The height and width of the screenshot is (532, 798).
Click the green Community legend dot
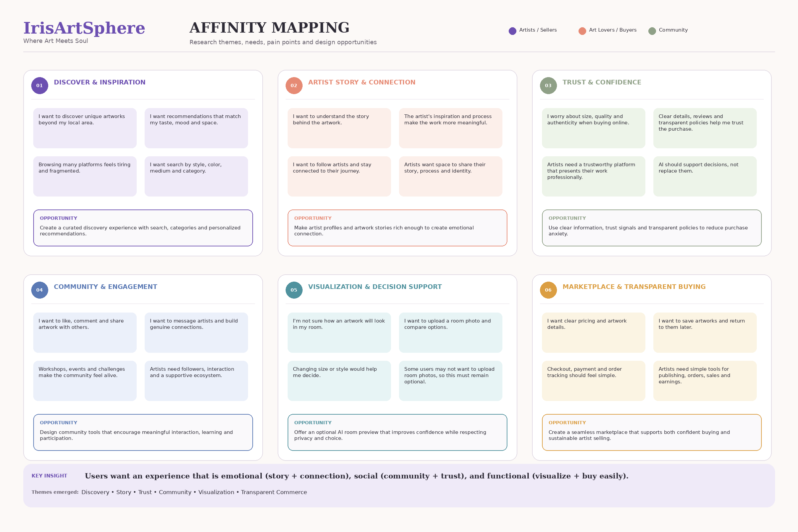click(x=652, y=31)
